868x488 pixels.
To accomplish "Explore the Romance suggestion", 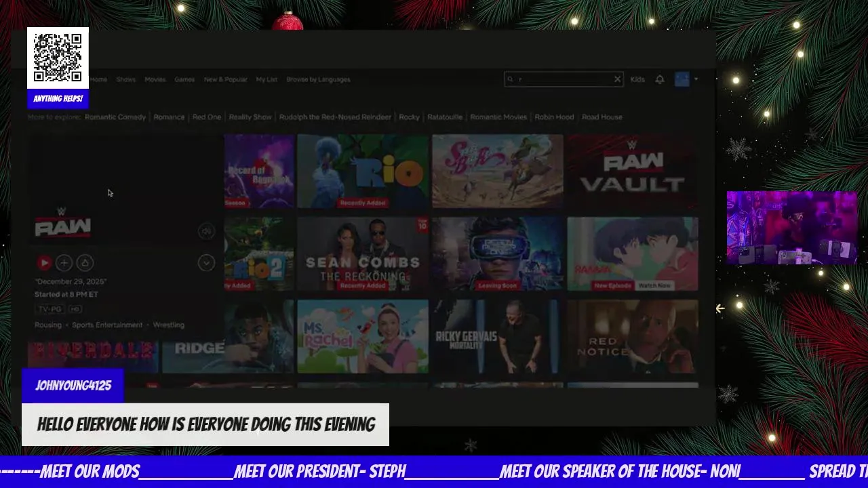I will point(169,117).
